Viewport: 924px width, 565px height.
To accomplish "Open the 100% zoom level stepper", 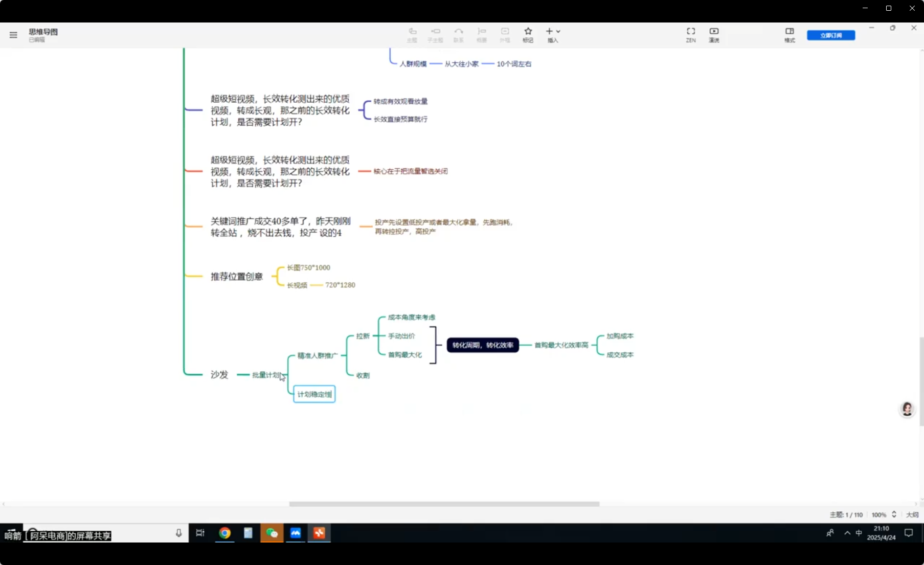I will click(894, 514).
